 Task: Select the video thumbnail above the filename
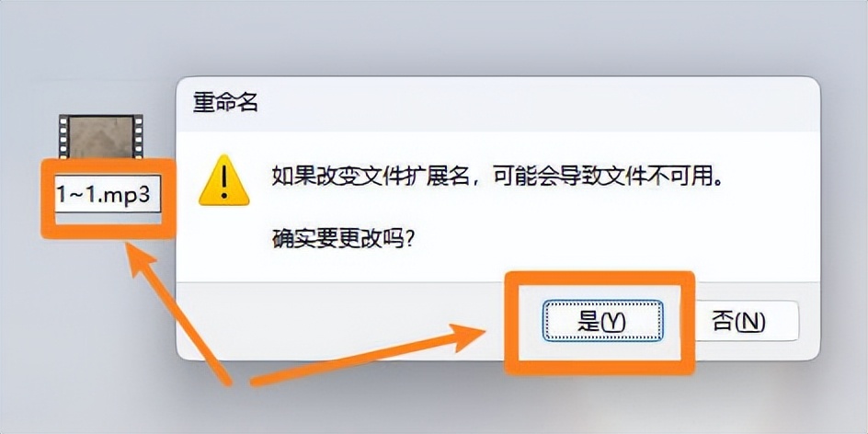[x=101, y=137]
